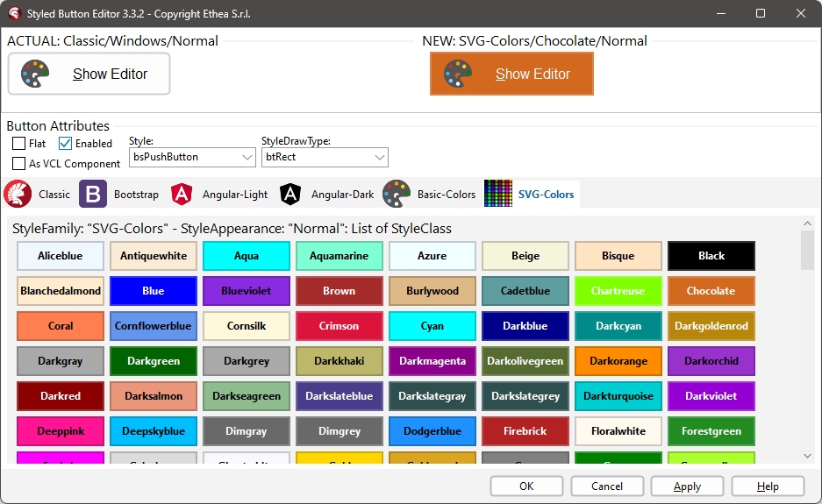Click the black Angular-Dark shield icon

point(291,194)
